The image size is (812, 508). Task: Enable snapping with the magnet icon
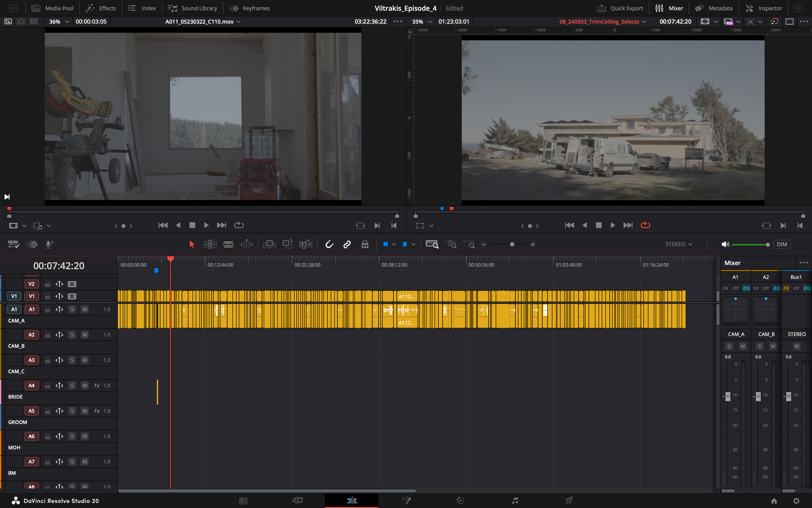click(329, 244)
